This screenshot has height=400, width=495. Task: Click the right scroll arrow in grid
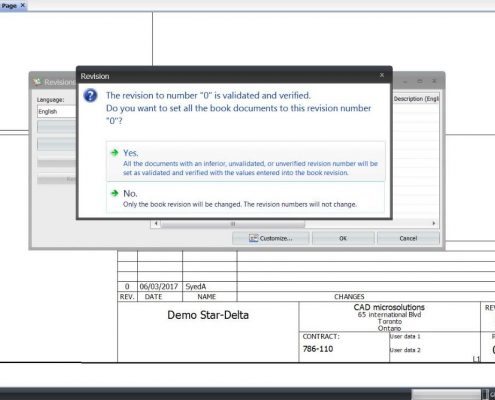(x=434, y=223)
